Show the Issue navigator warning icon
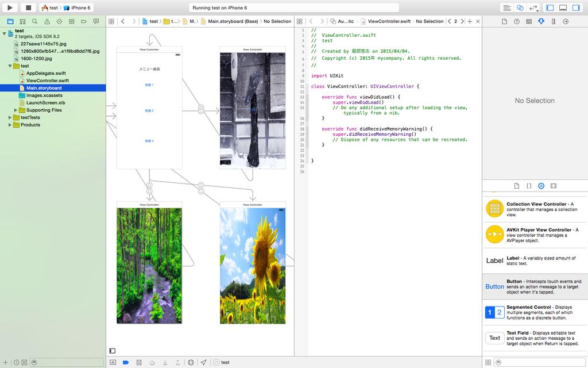The height and width of the screenshot is (368, 588). [47, 21]
